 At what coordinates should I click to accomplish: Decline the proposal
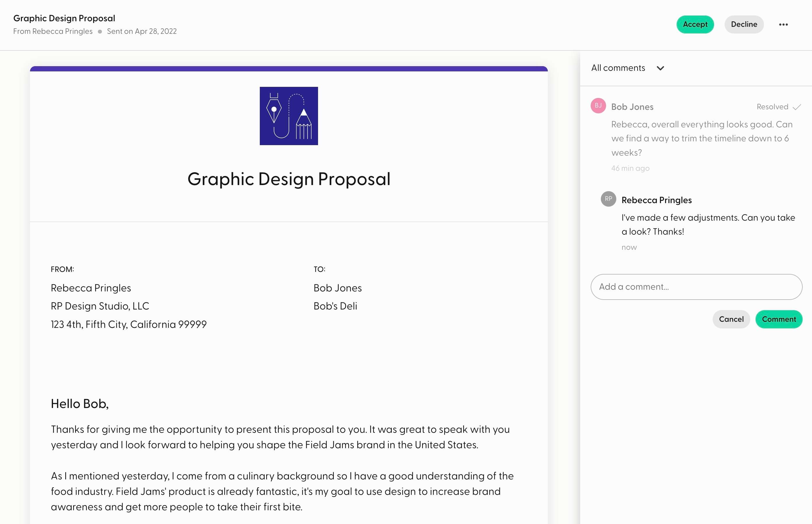(x=744, y=24)
